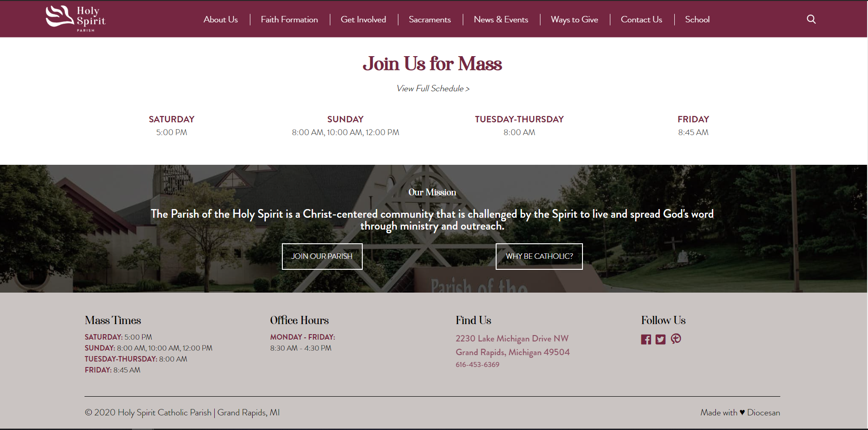The image size is (868, 430).
Task: Go to the Sacraments menu item
Action: [x=429, y=20]
